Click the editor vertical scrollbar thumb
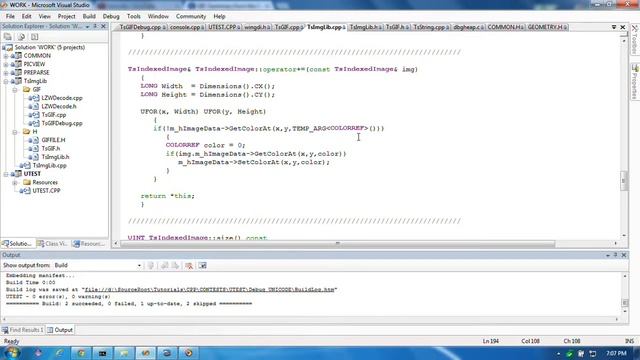The height and width of the screenshot is (360, 640). click(624, 180)
